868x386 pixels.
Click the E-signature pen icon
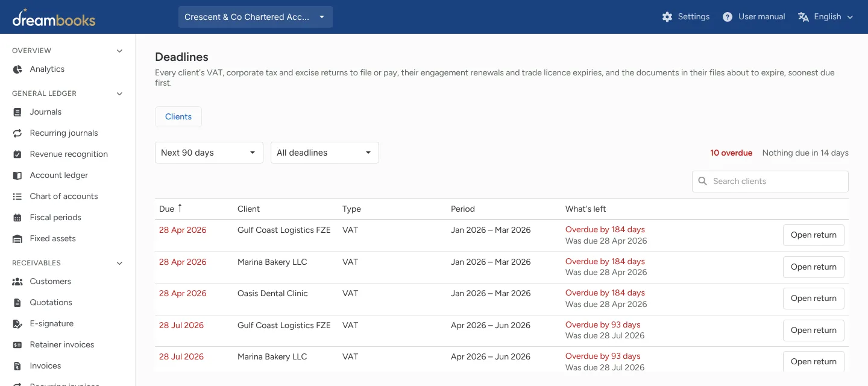click(17, 324)
